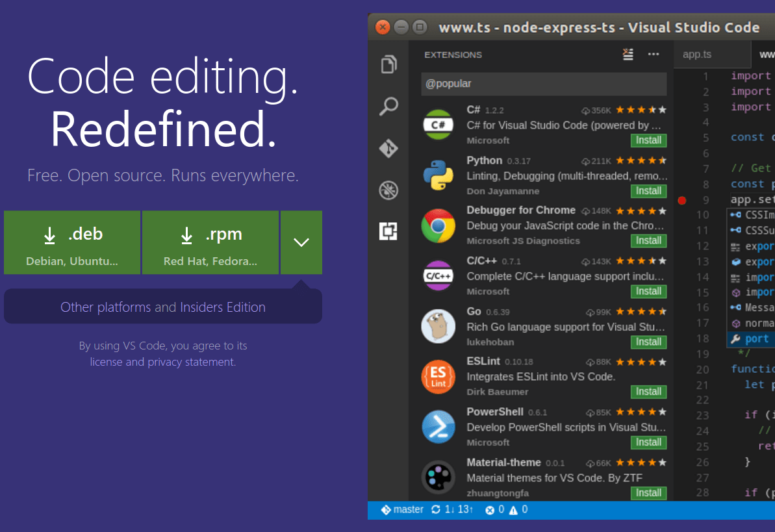Toggle the red breakpoint on line 9
This screenshot has height=532, width=775.
pos(682,200)
